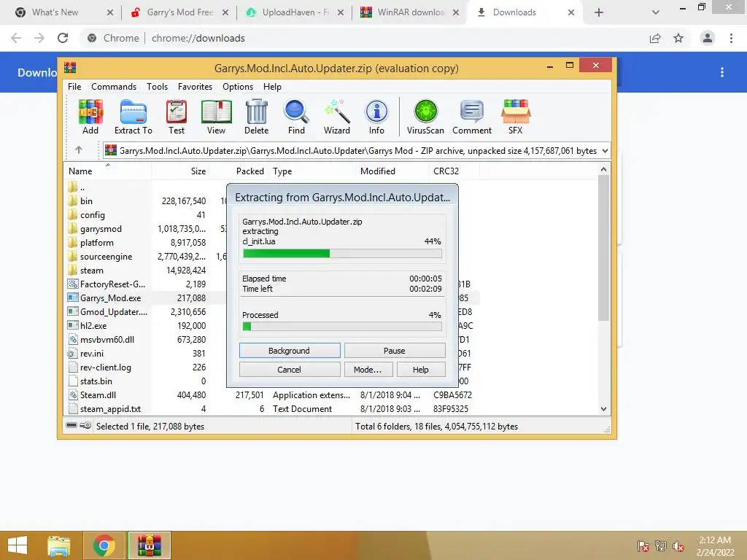Click the Extract To toolbar icon
747x560 pixels.
pyautogui.click(x=133, y=117)
